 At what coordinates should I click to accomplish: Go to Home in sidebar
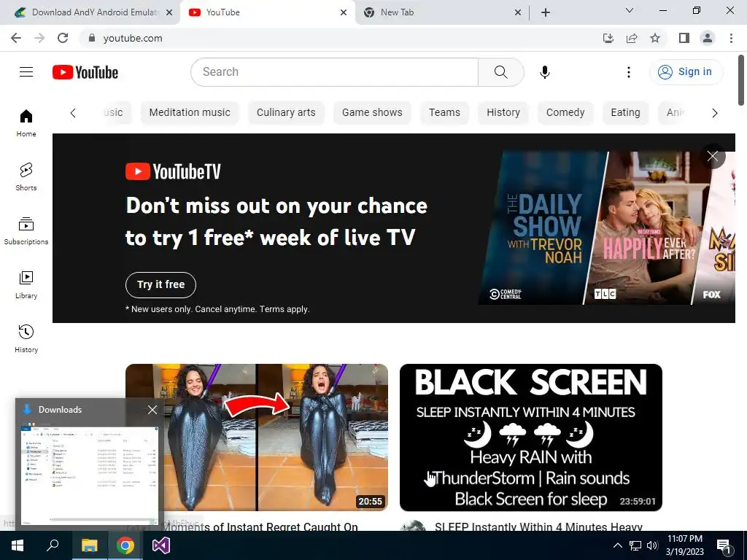click(x=26, y=123)
